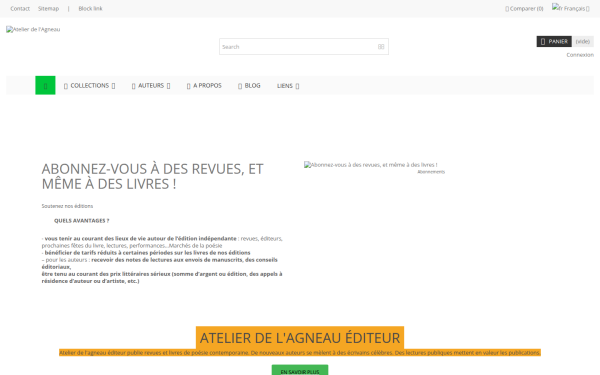Open the Comparer (0) link

coord(524,8)
